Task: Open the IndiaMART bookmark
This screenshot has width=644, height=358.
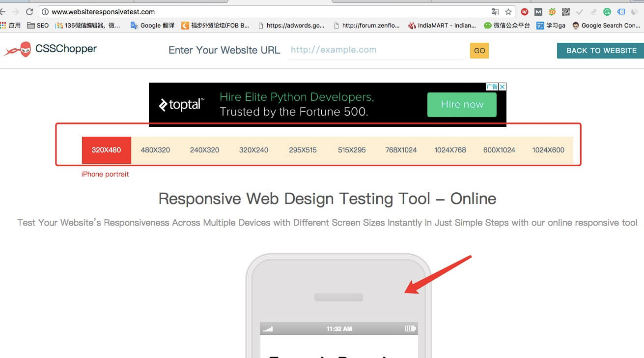Action: point(442,26)
